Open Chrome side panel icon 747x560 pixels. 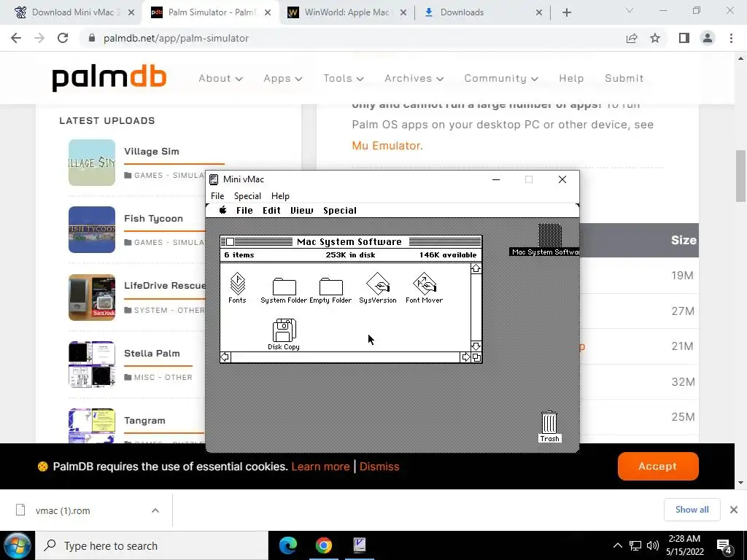click(684, 38)
